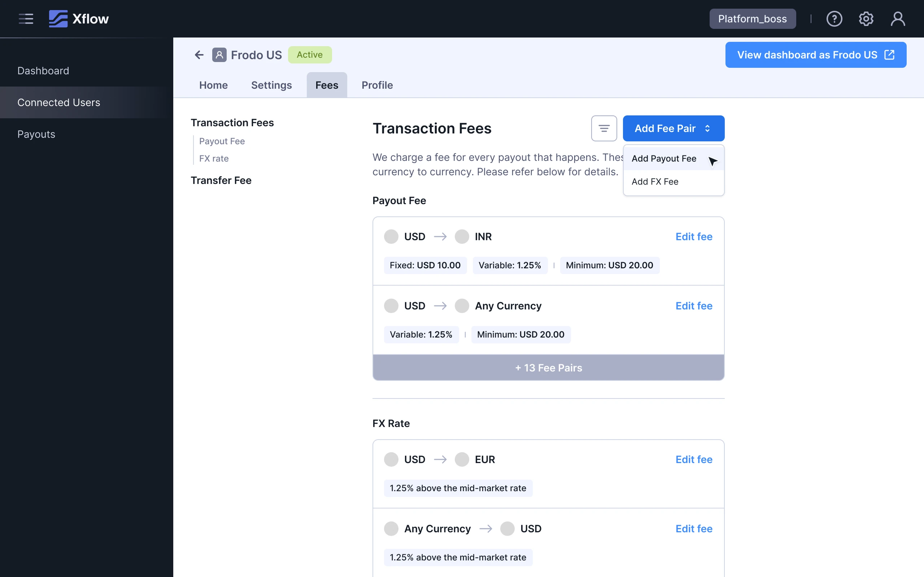The width and height of the screenshot is (924, 577).
Task: Click the Platform_boss account label
Action: [752, 18]
